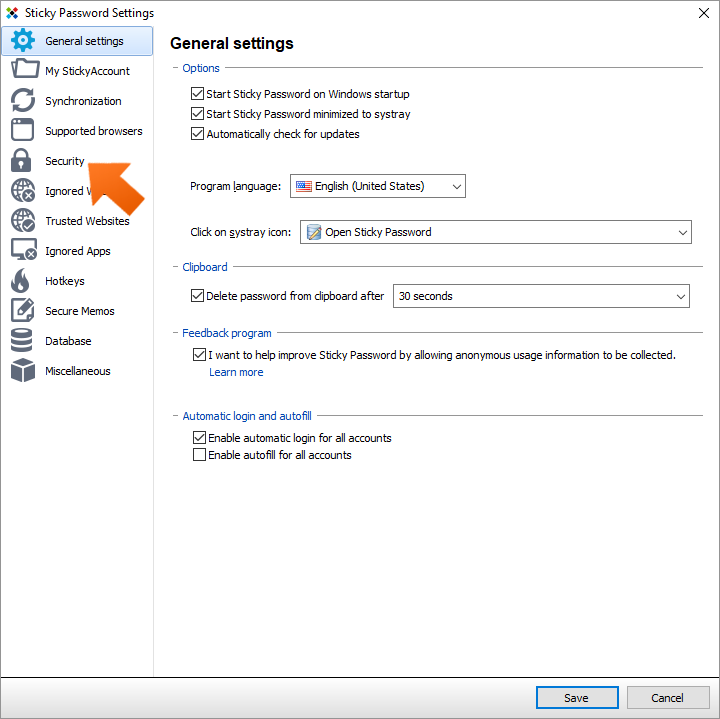This screenshot has height=719, width=720.
Task: Select Trusted Websites section
Action: (x=77, y=221)
